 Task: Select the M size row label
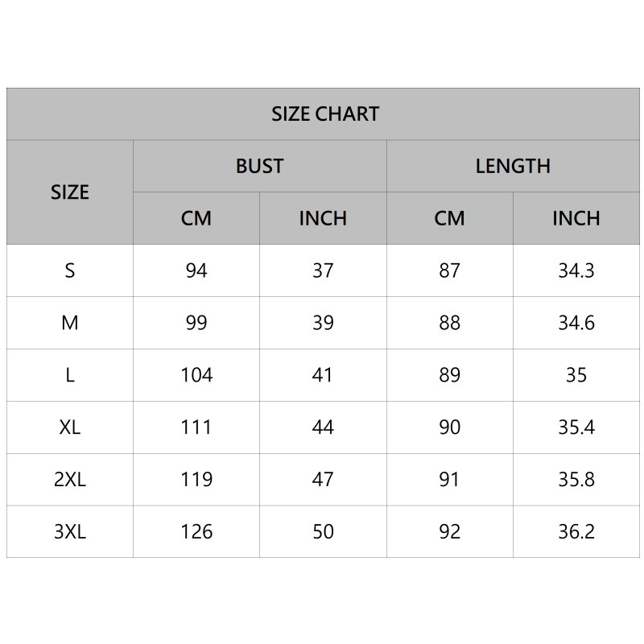click(x=70, y=323)
